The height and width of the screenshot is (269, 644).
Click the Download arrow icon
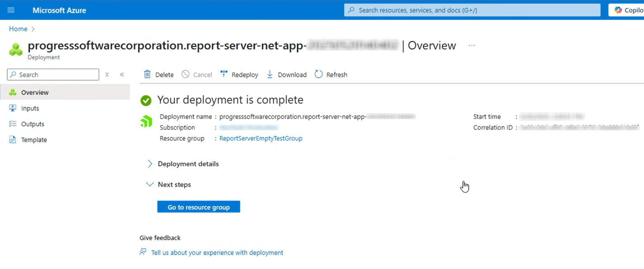click(270, 74)
